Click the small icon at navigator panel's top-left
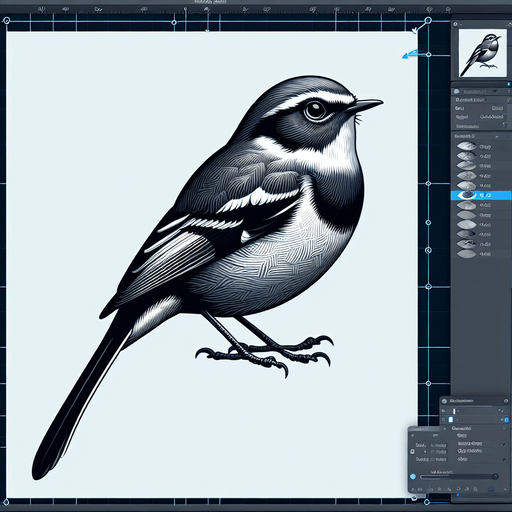512x512 pixels. pyautogui.click(x=455, y=24)
